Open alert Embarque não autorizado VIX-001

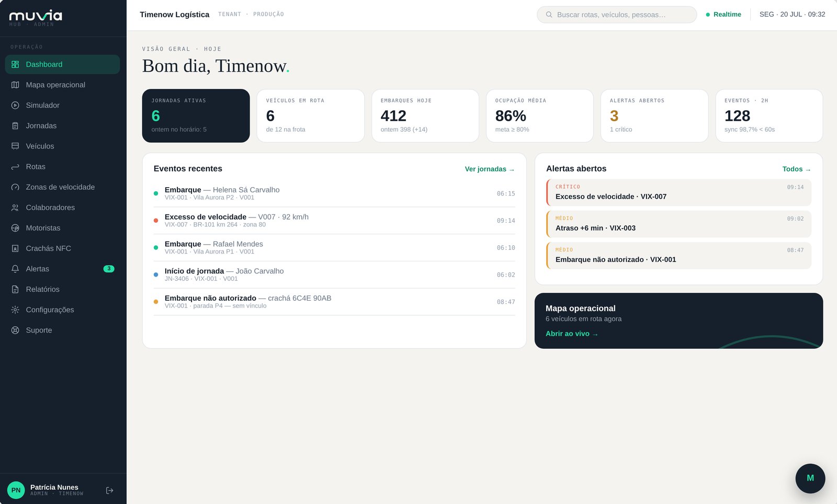click(678, 255)
